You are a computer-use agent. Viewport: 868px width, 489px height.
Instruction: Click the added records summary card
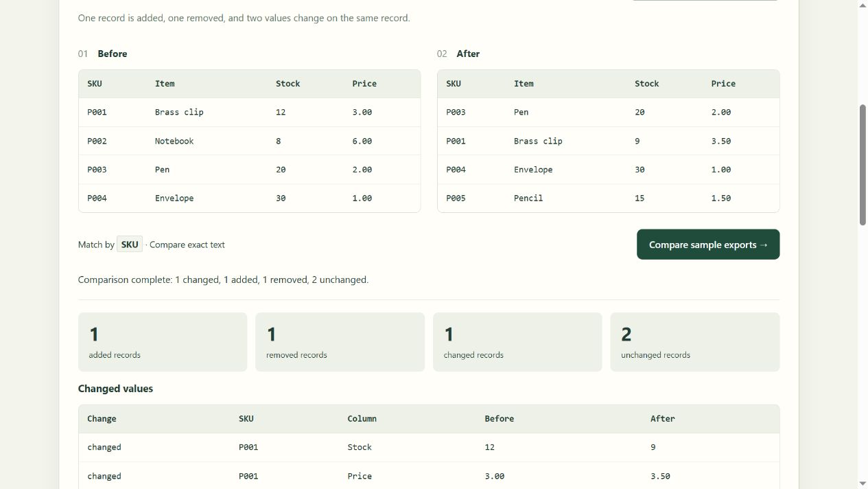point(163,342)
